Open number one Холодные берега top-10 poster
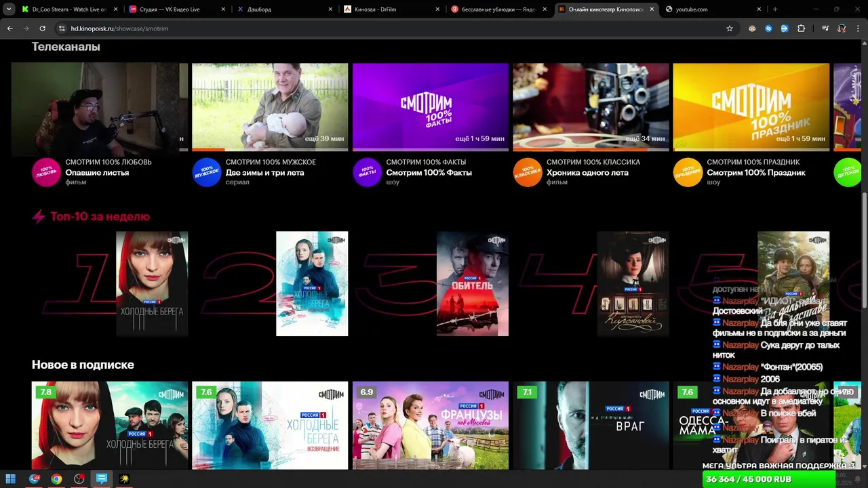Viewport: 868px width, 488px height. coord(152,284)
